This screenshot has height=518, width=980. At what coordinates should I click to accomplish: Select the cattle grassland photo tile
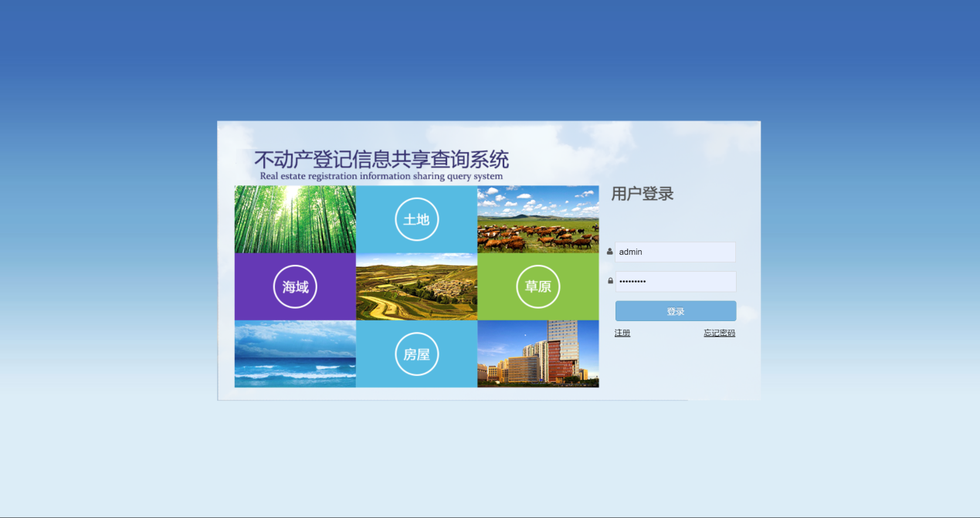pyautogui.click(x=538, y=219)
